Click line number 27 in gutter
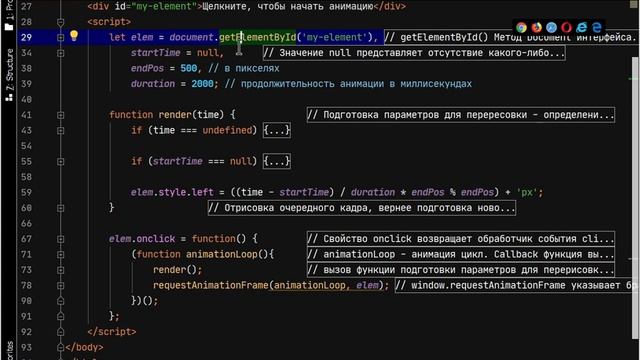The height and width of the screenshot is (360, 640). [x=26, y=7]
